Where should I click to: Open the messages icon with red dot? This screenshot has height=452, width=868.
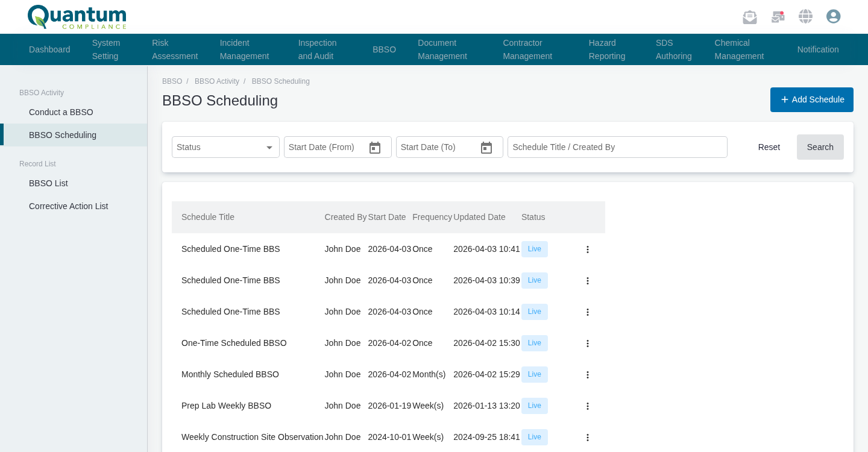(778, 17)
